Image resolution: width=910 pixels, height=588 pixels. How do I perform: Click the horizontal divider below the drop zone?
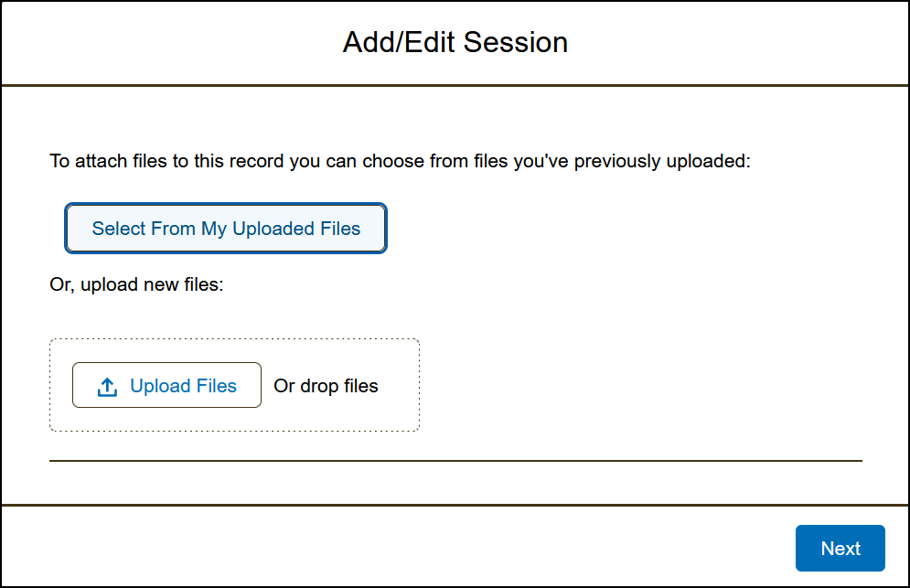[455, 461]
